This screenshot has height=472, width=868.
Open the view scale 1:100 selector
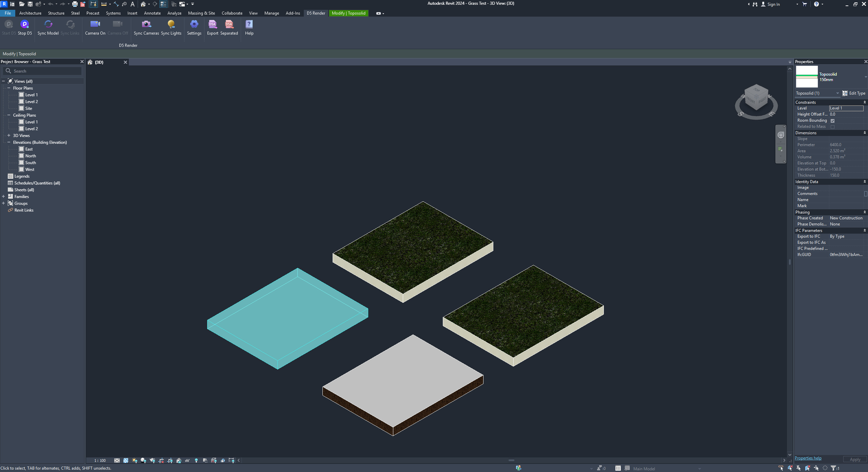[100, 460]
